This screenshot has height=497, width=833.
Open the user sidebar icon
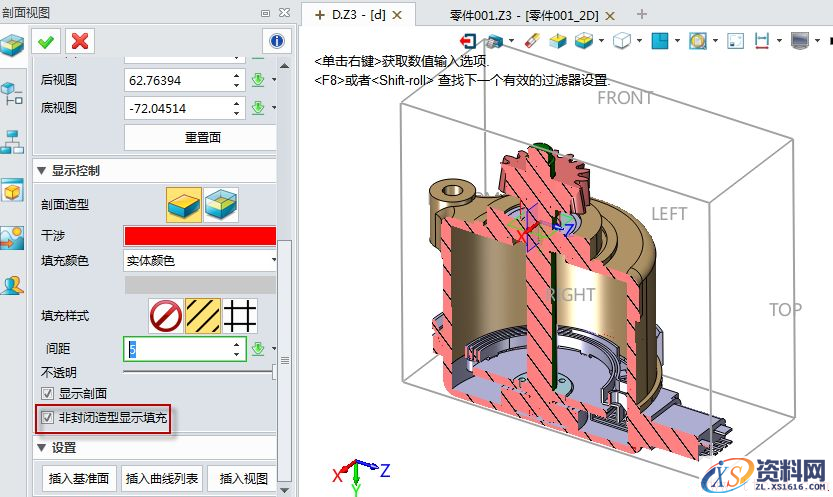click(x=12, y=285)
